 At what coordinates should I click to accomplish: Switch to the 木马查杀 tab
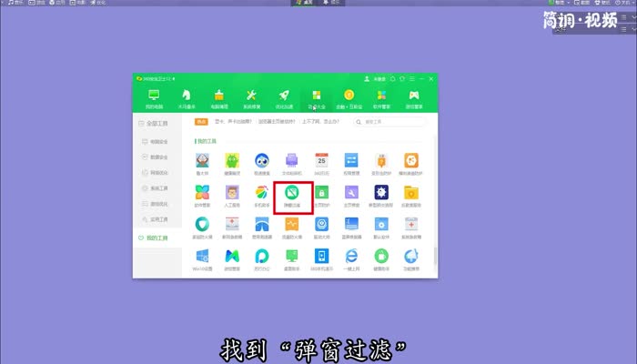[186, 97]
